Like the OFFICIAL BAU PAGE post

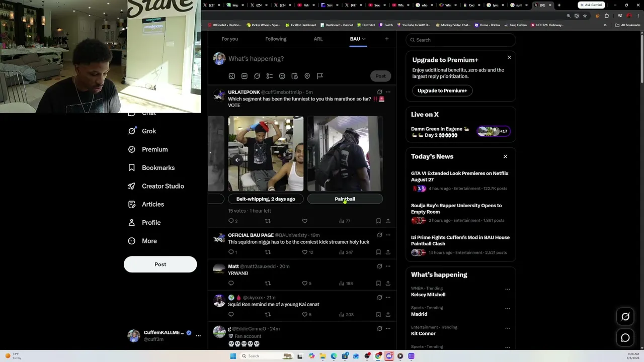[304, 252]
